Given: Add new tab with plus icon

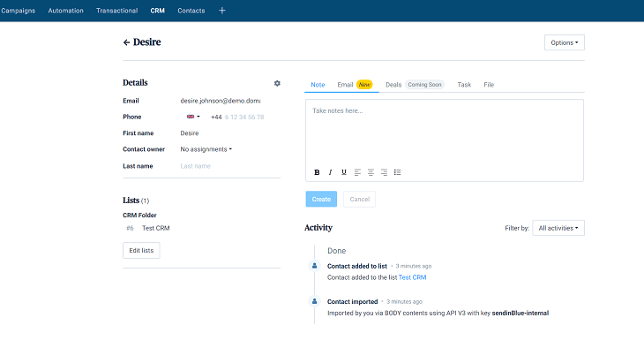Looking at the screenshot, I should pyautogui.click(x=221, y=11).
